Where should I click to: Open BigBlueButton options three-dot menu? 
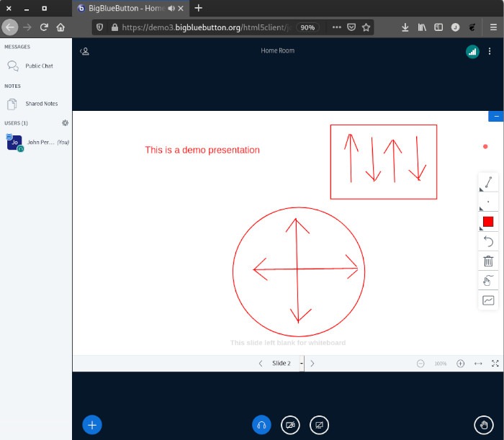(489, 51)
